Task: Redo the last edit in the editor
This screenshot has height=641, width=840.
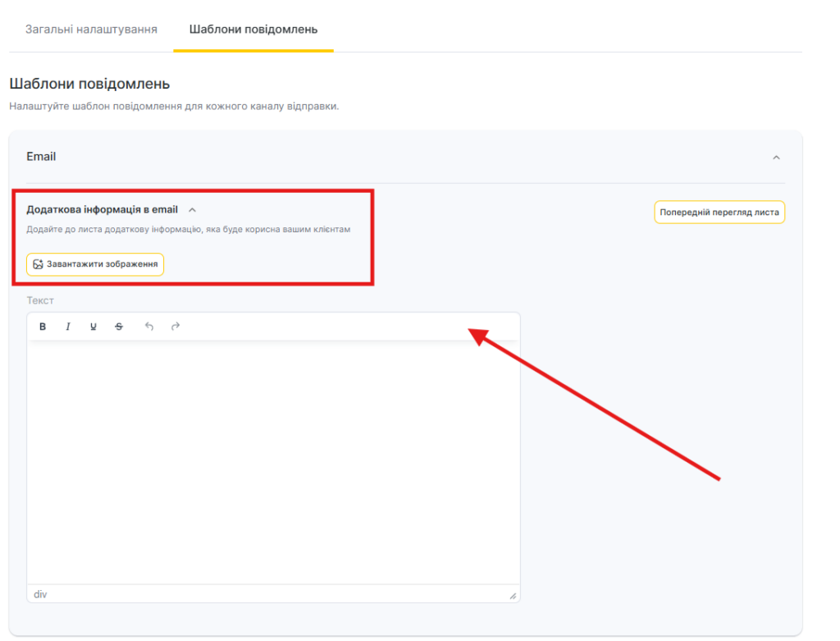Action: point(175,327)
